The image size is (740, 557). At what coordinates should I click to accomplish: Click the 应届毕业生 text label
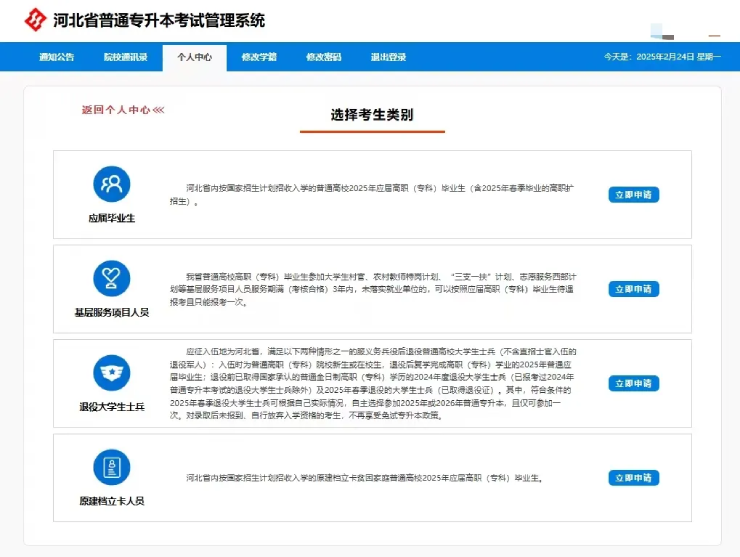click(x=111, y=217)
